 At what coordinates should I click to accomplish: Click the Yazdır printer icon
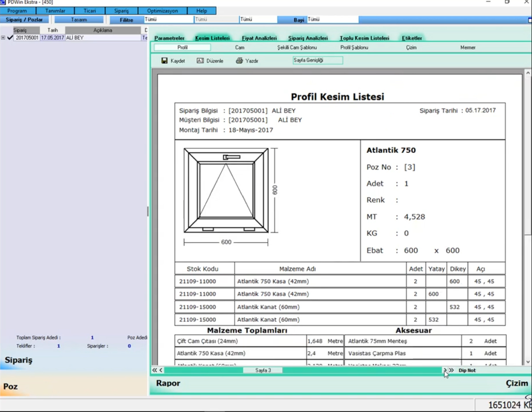point(239,61)
